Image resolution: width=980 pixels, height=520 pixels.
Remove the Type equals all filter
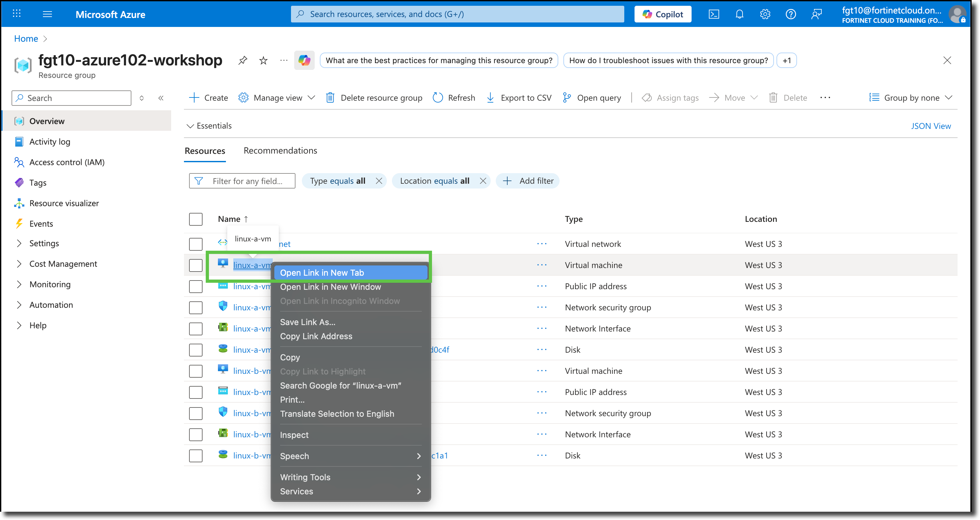[x=378, y=181]
